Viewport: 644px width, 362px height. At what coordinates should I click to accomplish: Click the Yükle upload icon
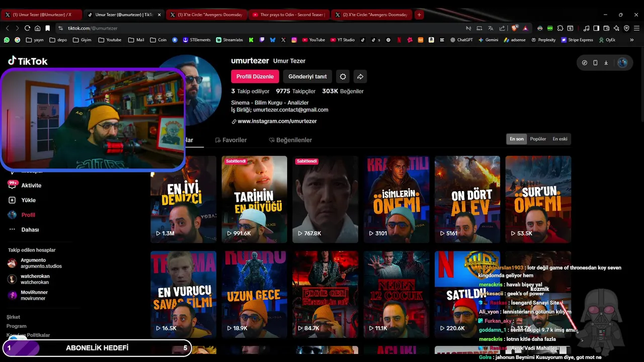coord(12,200)
